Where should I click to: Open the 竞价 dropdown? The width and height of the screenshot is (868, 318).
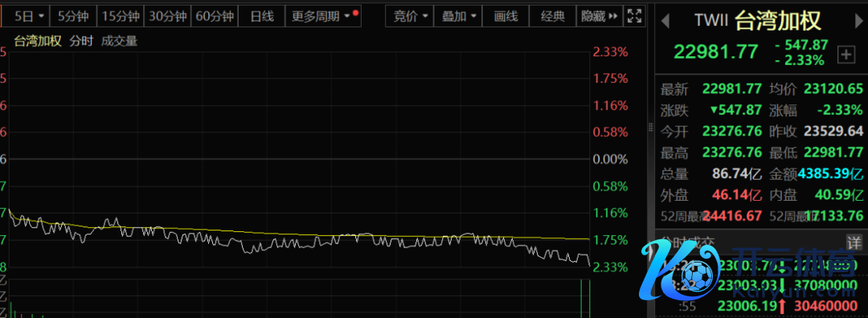(410, 16)
